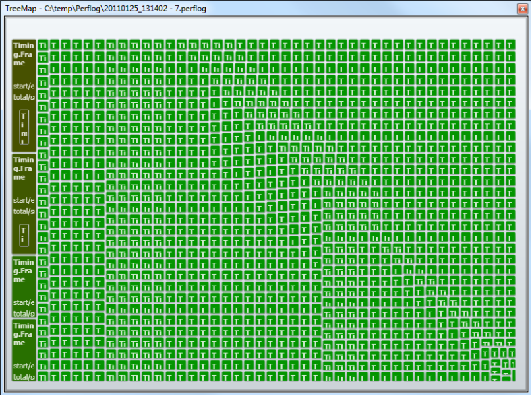The image size is (532, 396).
Task: Click 'total/s' text in the topmost Timing.Frame block
Action: click(24, 97)
